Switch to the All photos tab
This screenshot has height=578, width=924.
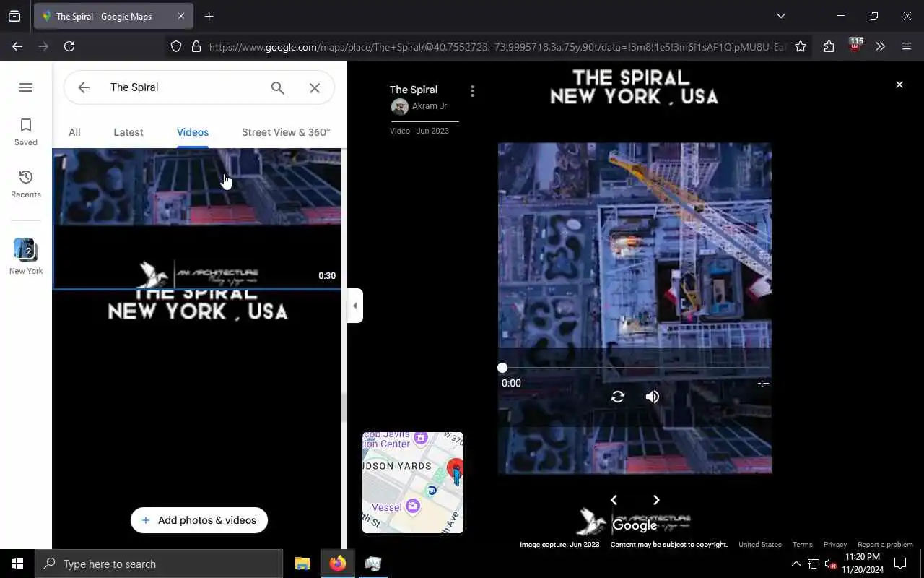click(x=74, y=132)
